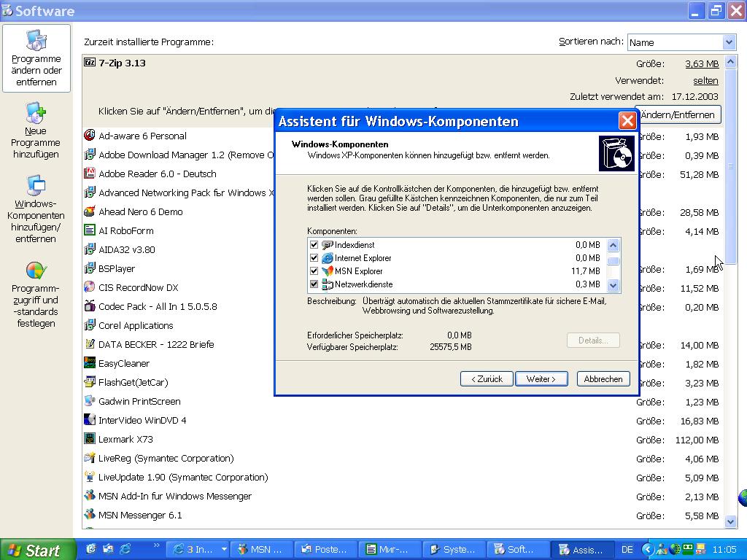The image size is (747, 560).
Task: Click the taskbar clock showing 11:05
Action: [x=724, y=550]
